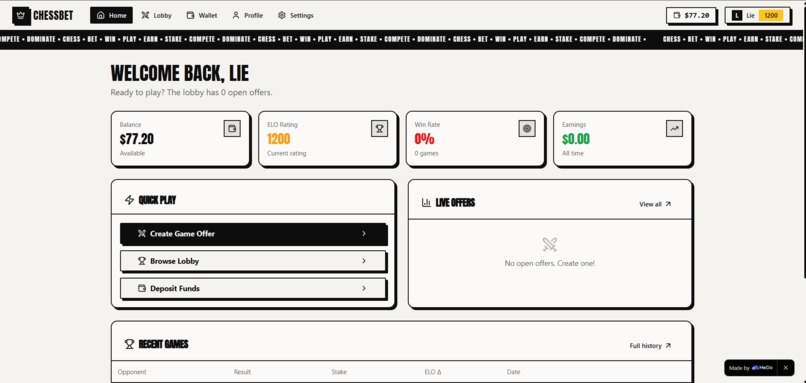Viewport: 806px width, 383px height.
Task: Click the CHESSBET brand name text
Action: coord(53,15)
